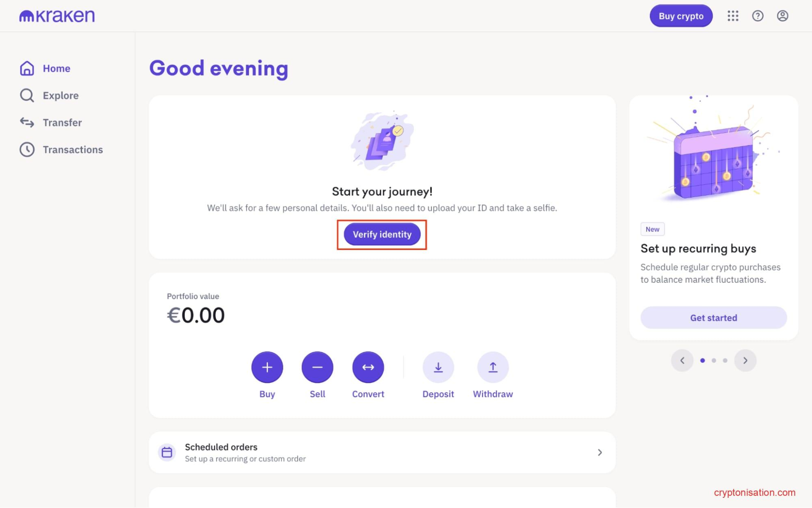Open Transfer in the sidebar
The height and width of the screenshot is (508, 812).
[62, 123]
